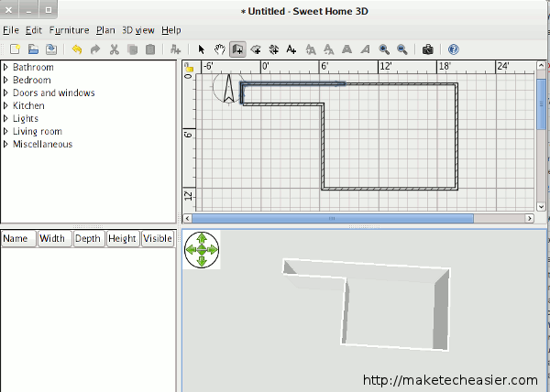Screen dimensions: 550x392
Task: Open the Edit menu
Action: 34,30
